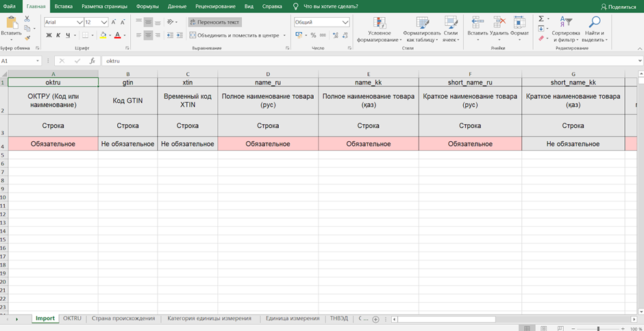This screenshot has width=644, height=331.
Task: Click the Decrease Indent icon
Action: point(170,36)
